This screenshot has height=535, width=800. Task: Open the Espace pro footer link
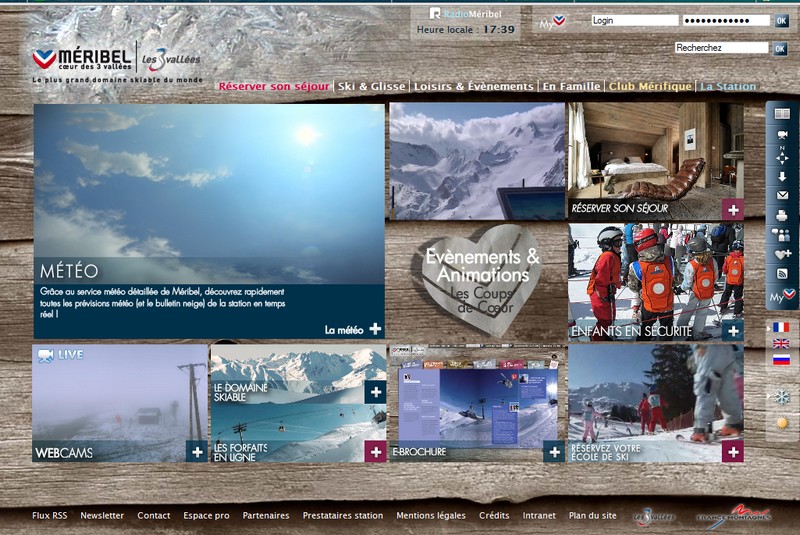click(x=206, y=516)
